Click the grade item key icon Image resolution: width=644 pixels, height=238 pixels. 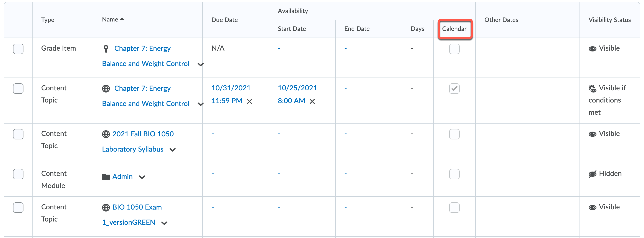(106, 48)
